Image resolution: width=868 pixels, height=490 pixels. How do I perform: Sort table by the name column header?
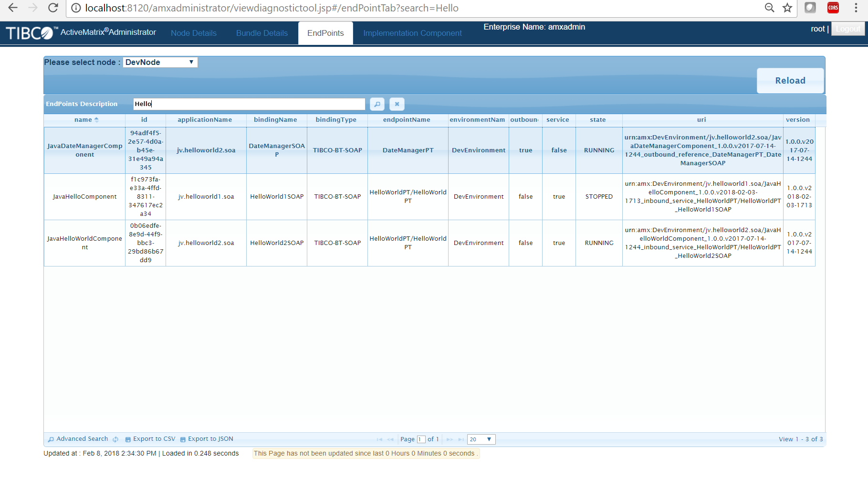pos(84,120)
